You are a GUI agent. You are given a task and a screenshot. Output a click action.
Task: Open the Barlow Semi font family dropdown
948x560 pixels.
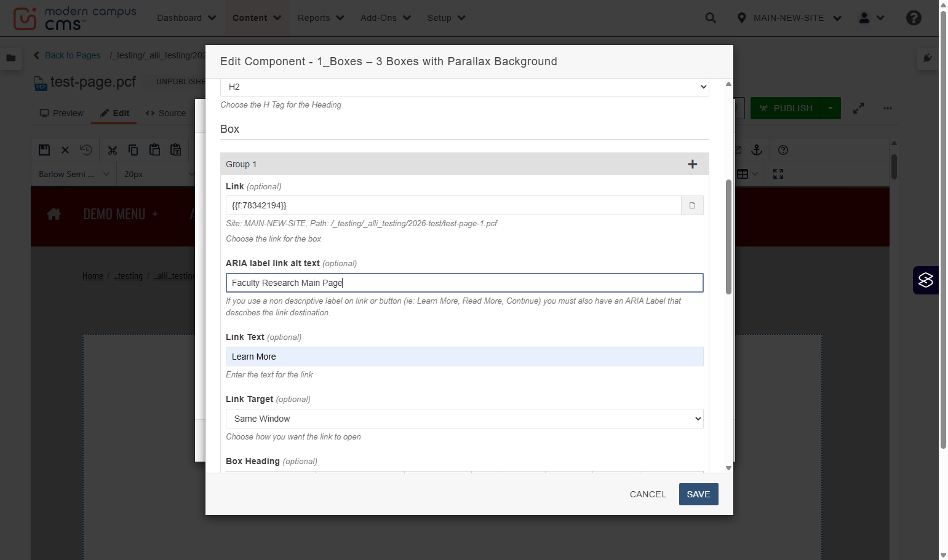pyautogui.click(x=74, y=174)
